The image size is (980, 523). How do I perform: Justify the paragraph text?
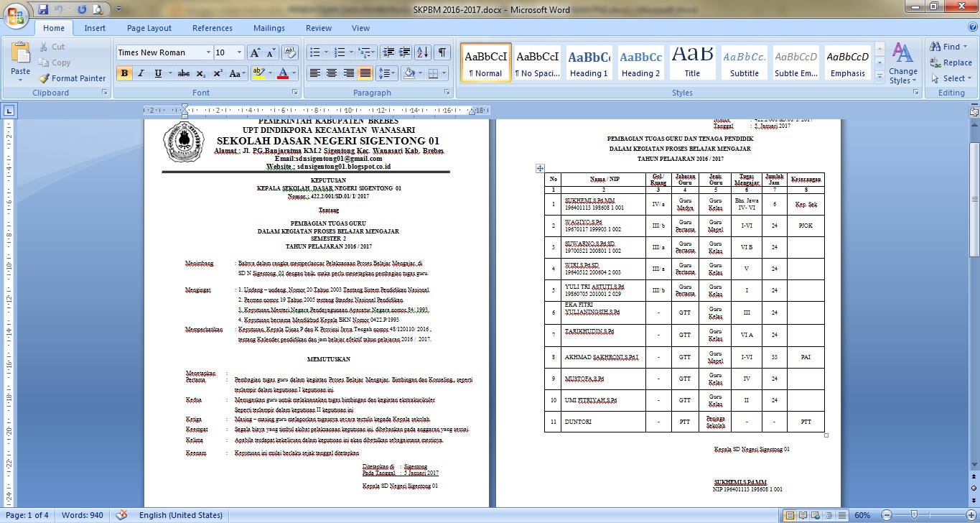[365, 73]
